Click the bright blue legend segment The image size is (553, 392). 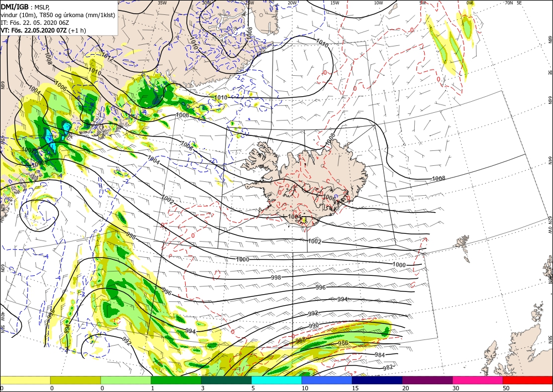pyautogui.click(x=327, y=380)
